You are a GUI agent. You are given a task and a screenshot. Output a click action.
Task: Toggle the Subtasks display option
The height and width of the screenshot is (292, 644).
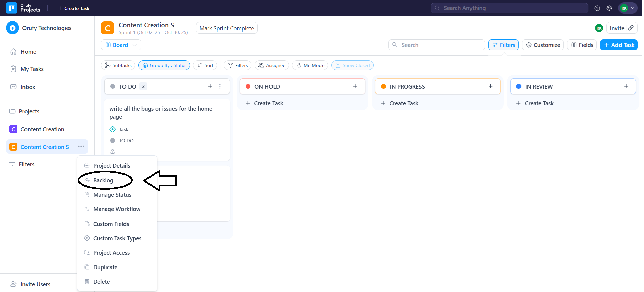pyautogui.click(x=118, y=65)
